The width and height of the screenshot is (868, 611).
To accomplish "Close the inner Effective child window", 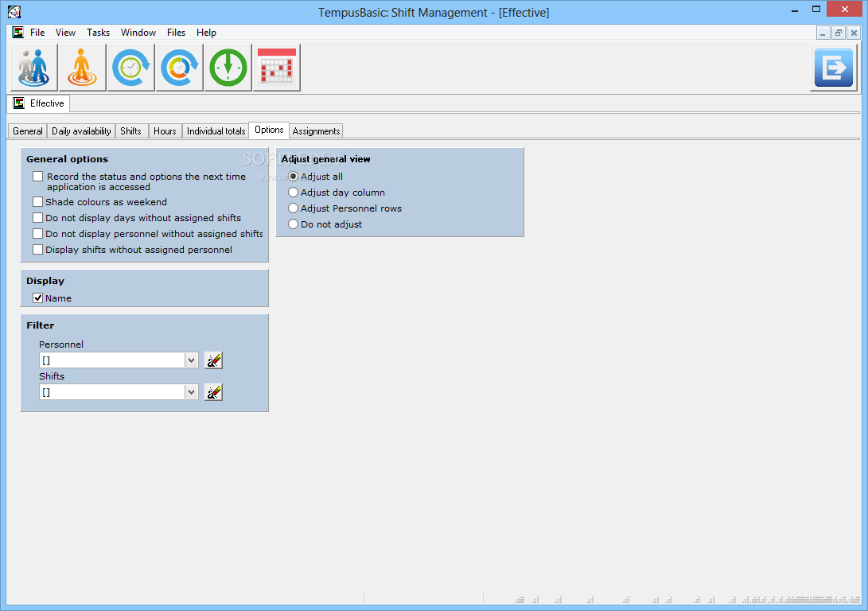I will coord(854,33).
